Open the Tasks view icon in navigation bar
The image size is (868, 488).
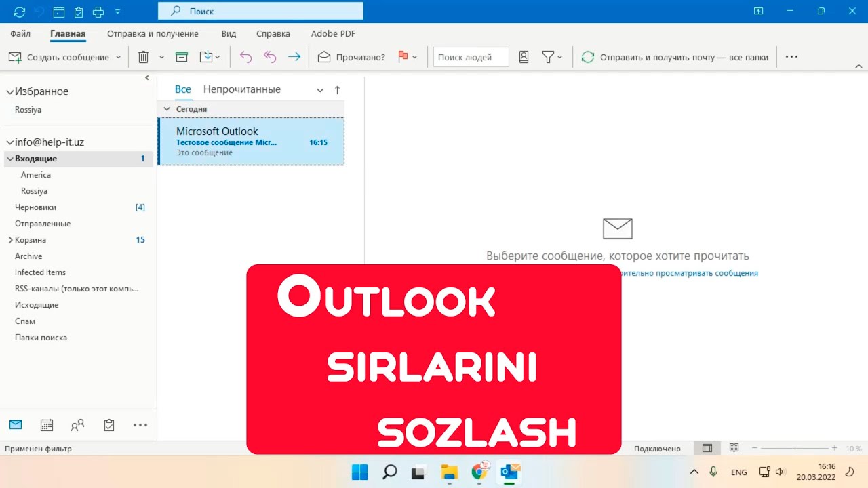click(x=109, y=425)
